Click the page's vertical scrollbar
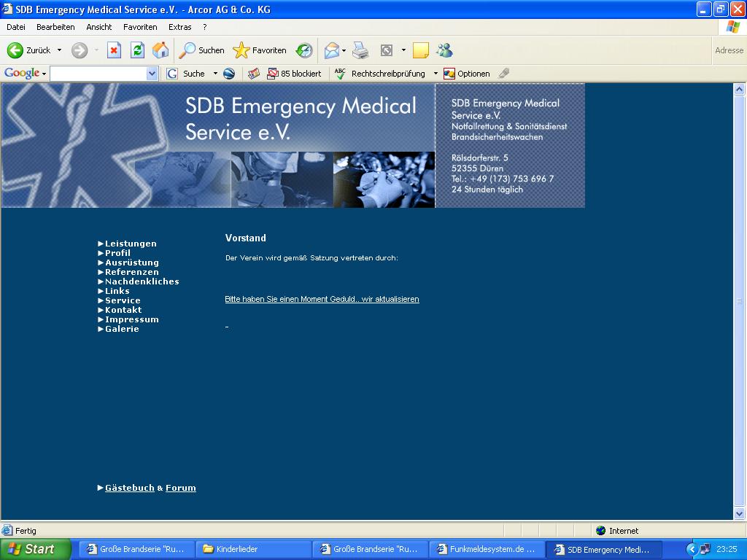747x560 pixels. (x=739, y=300)
